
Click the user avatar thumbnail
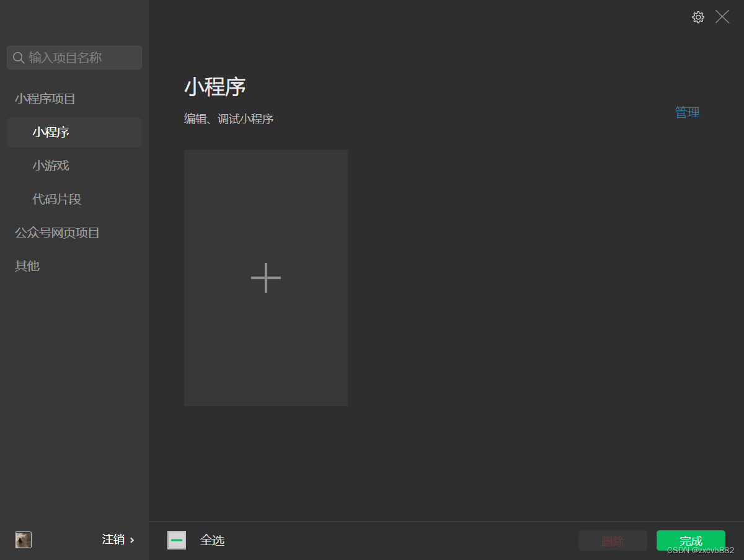23,540
